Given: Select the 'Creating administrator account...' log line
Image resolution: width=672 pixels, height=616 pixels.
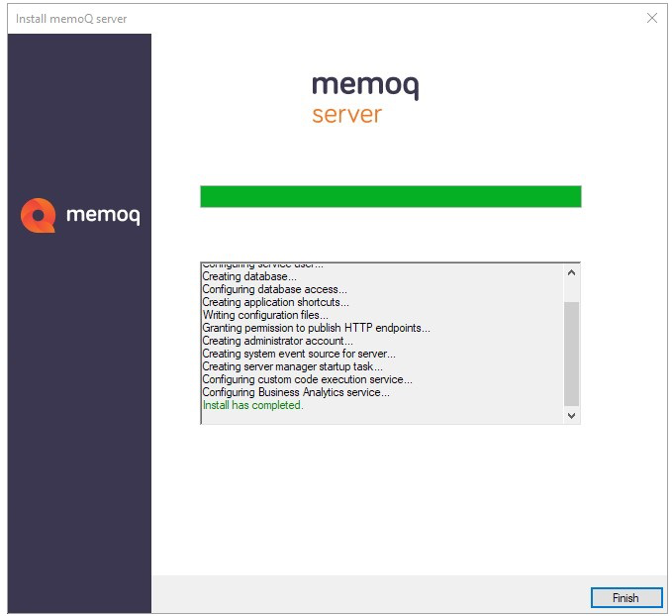Looking at the screenshot, I should pos(277,341).
